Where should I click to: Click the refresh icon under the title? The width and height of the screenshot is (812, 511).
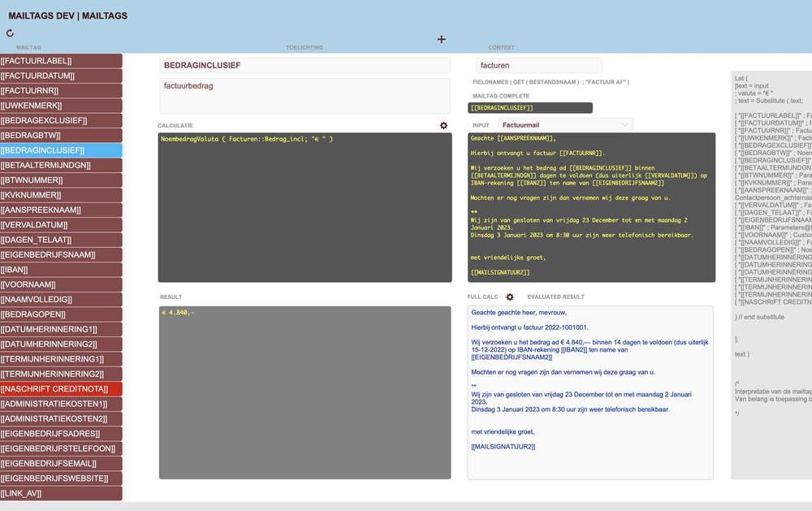(10, 33)
